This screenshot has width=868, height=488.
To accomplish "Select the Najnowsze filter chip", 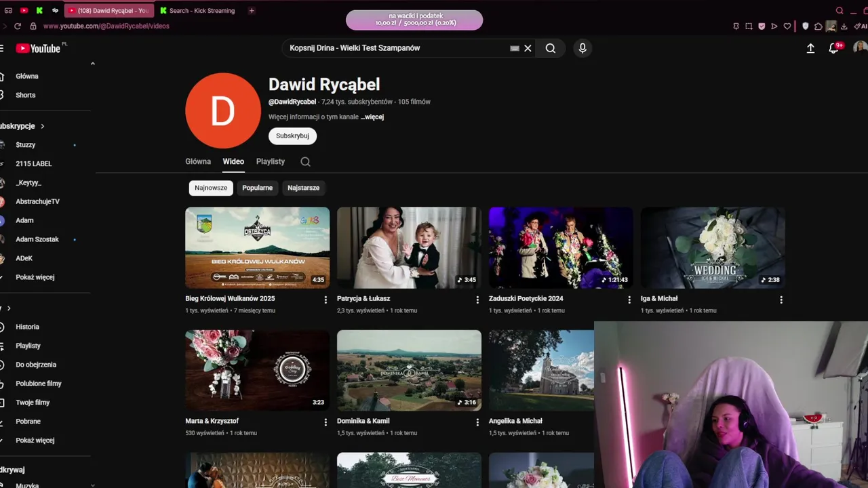I will (211, 188).
